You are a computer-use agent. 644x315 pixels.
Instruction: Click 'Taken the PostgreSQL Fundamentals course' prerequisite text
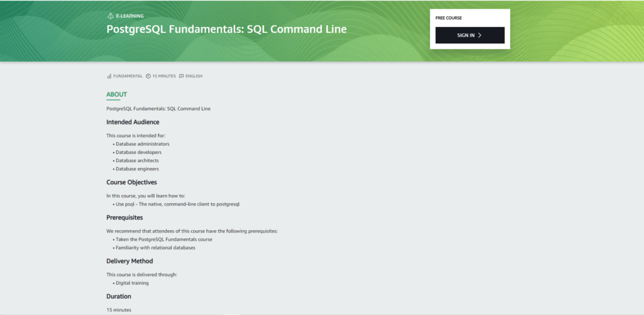click(x=164, y=240)
